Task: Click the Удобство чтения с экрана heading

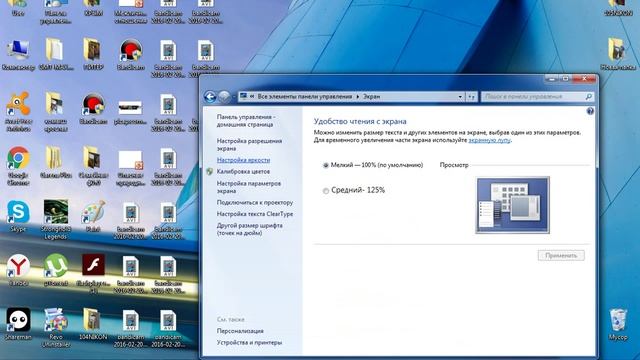Action: 360,121
